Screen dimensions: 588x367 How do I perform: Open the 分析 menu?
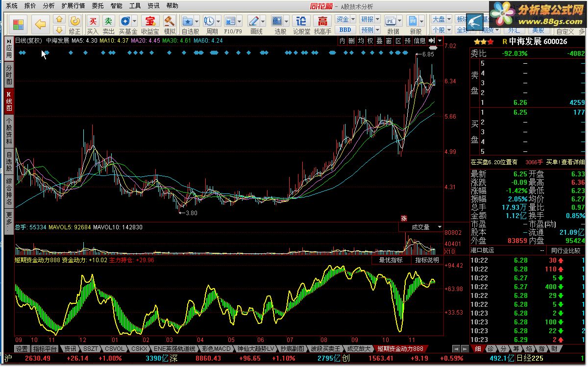[49, 6]
